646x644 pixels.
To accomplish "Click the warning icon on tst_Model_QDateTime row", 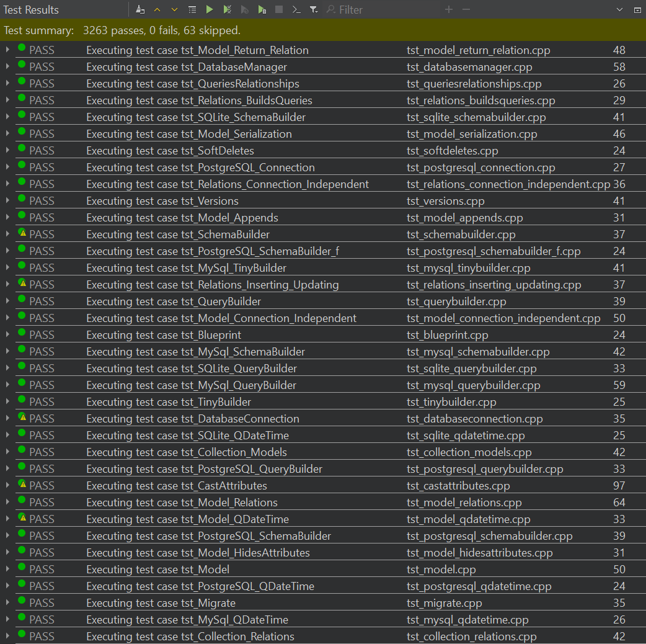I will pyautogui.click(x=23, y=518).
